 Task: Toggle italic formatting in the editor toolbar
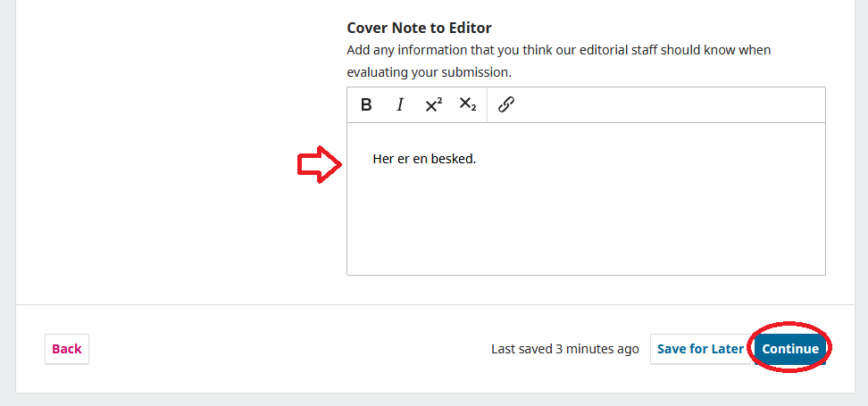[x=400, y=104]
